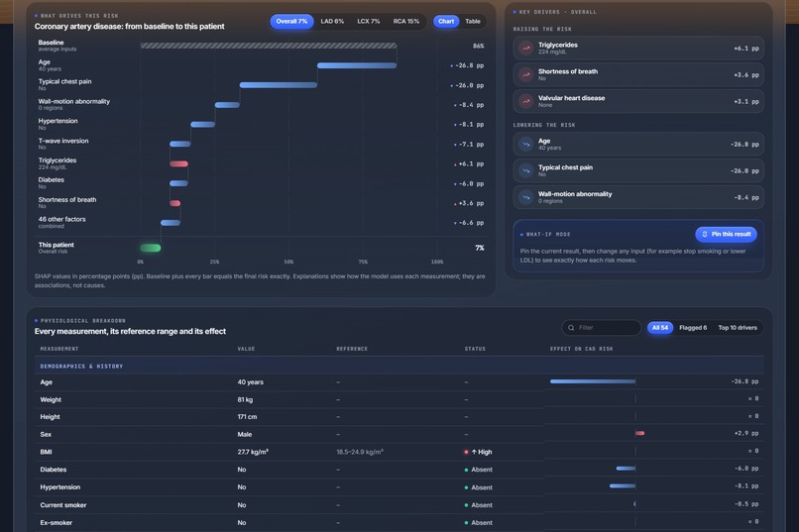Click the Pin this result button
Screen dimensions: 799x532
pos(726,234)
